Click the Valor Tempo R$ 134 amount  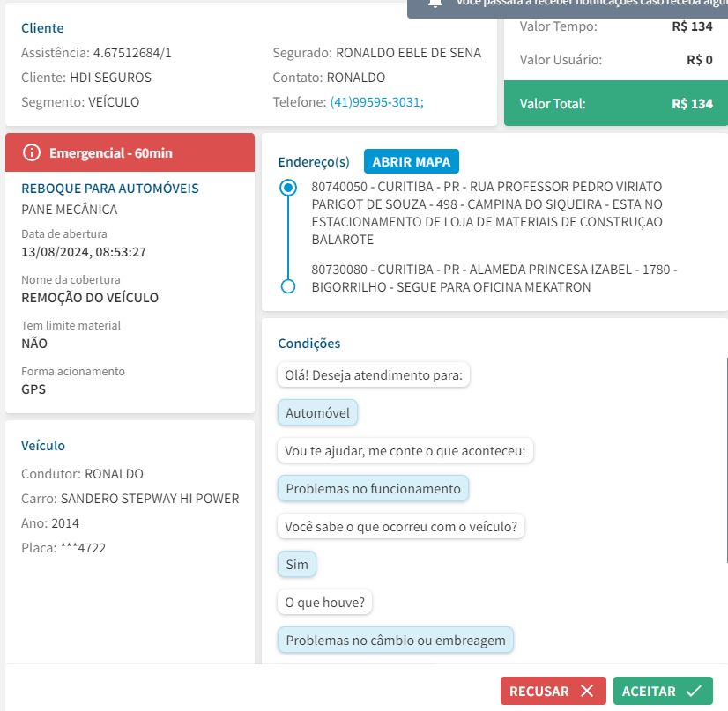click(x=692, y=26)
